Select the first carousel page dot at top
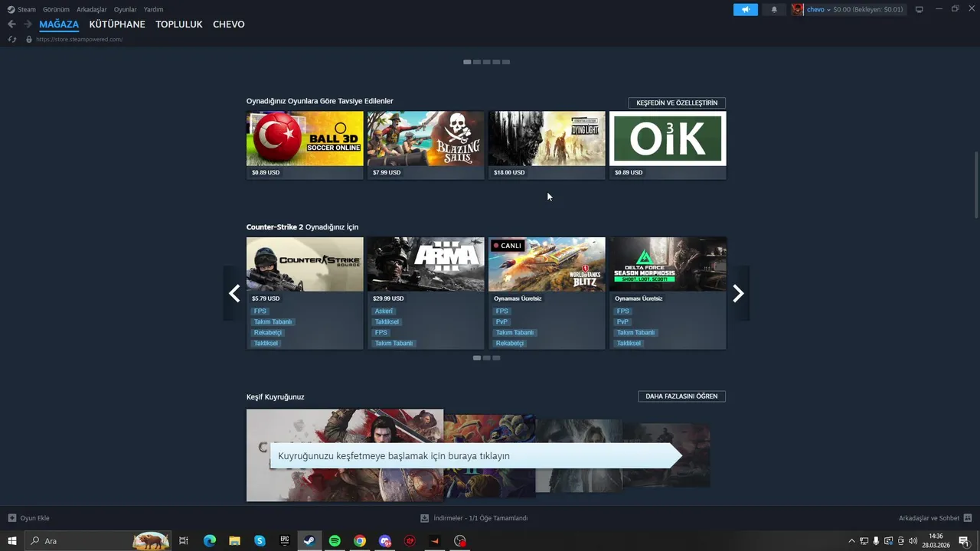Viewport: 980px width, 551px height. click(467, 62)
